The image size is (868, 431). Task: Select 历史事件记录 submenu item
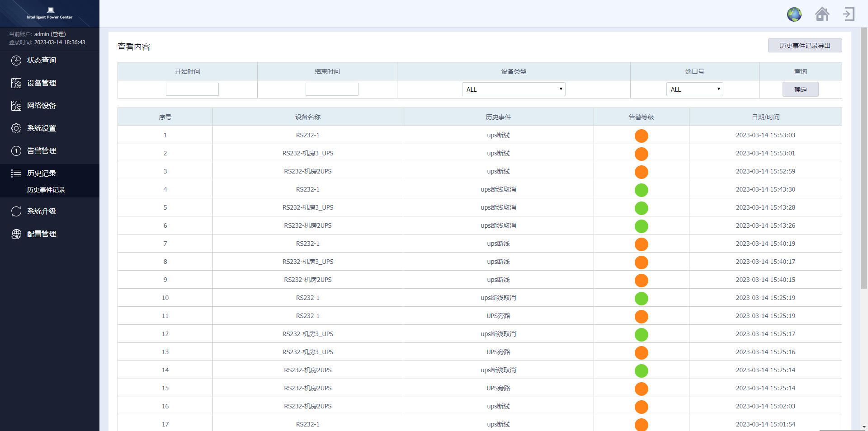pyautogui.click(x=46, y=190)
